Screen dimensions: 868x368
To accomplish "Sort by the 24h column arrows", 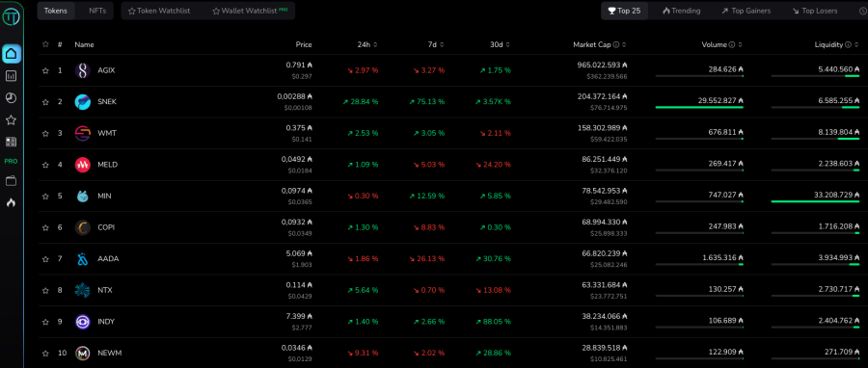I will 376,44.
